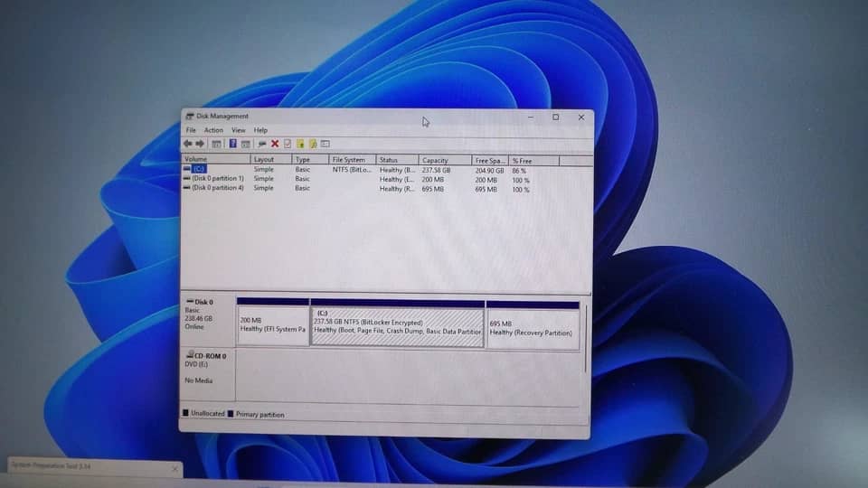Click the Disk Management title bar icon
The width and height of the screenshot is (868, 488).
point(190,117)
